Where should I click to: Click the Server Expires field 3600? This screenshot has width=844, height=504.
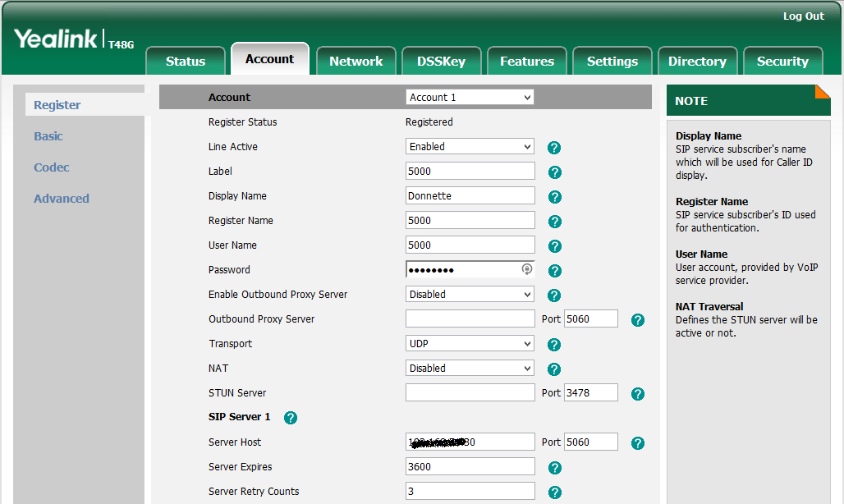(x=470, y=466)
